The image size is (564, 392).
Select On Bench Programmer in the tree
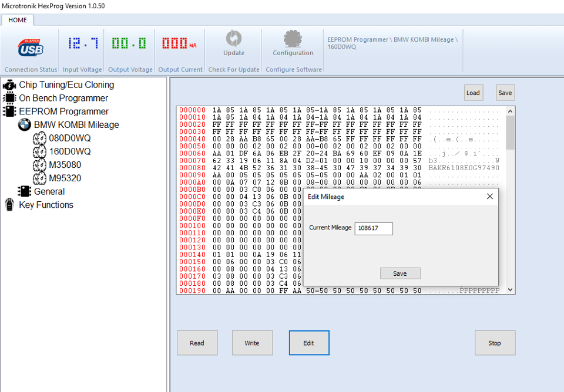[x=63, y=98]
